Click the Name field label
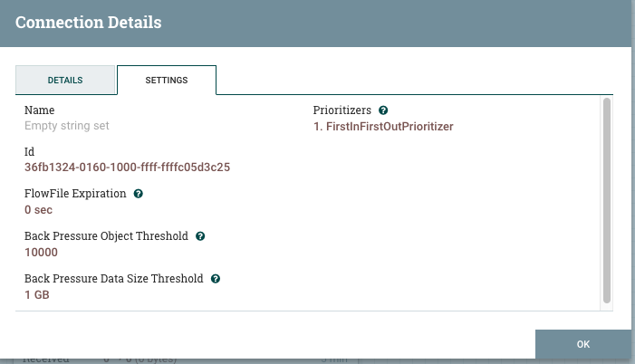 [x=39, y=110]
